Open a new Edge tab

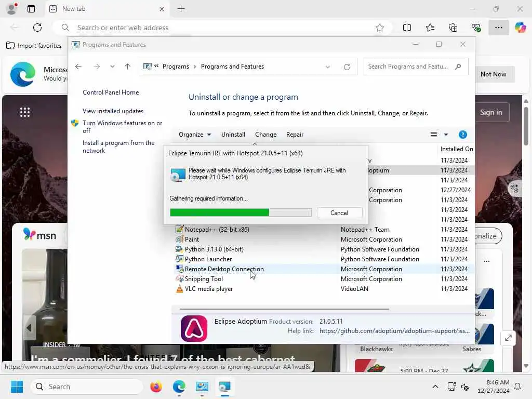(x=181, y=9)
